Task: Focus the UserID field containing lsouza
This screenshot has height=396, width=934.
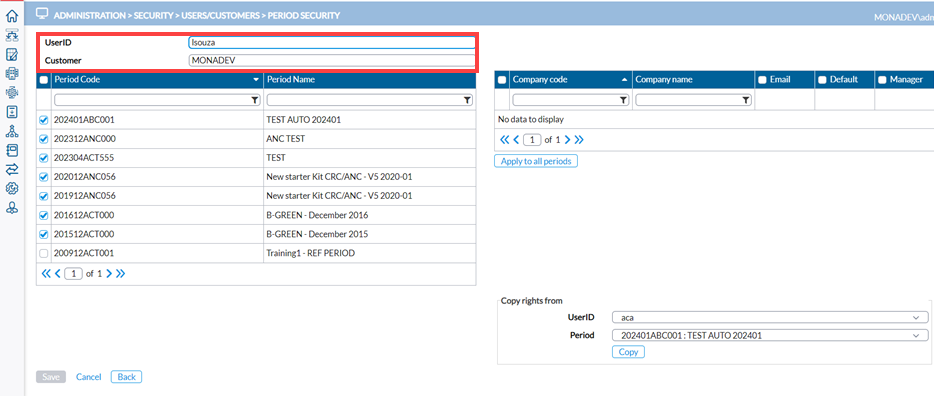Action: (332, 43)
